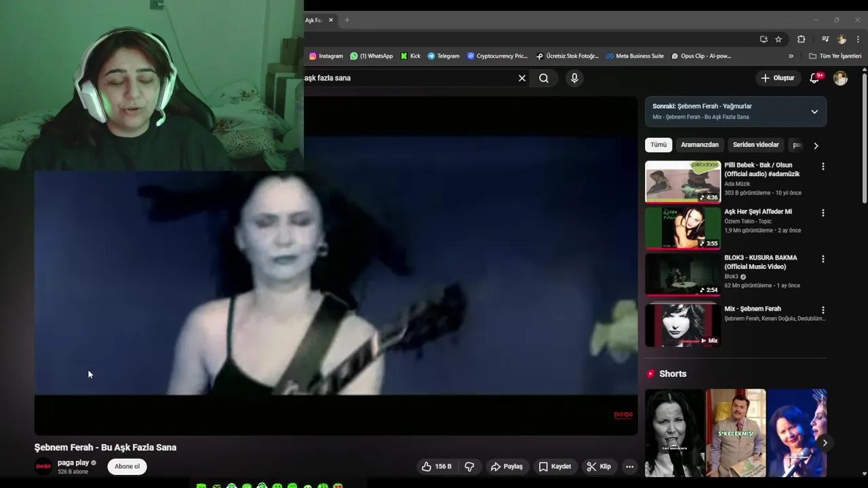This screenshot has width=868, height=488.
Task: Open the Opus Clip bookmark
Action: point(701,56)
